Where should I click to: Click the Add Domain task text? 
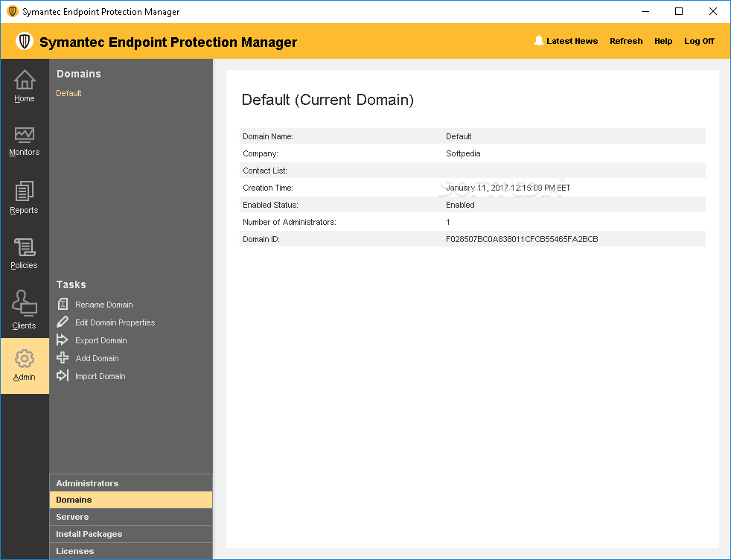(x=97, y=358)
